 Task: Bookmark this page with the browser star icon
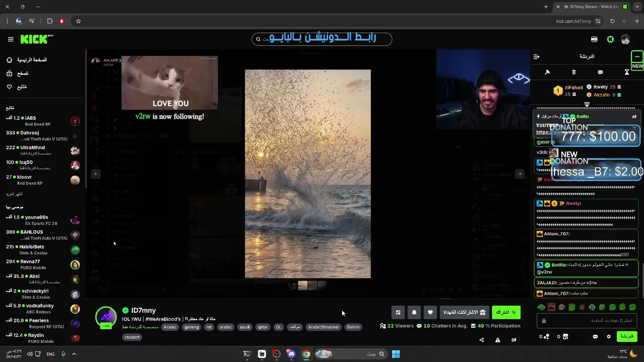coord(78,21)
